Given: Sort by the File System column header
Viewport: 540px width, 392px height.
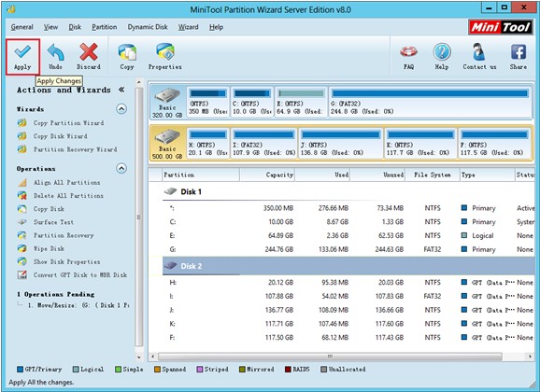Looking at the screenshot, I should coord(433,175).
